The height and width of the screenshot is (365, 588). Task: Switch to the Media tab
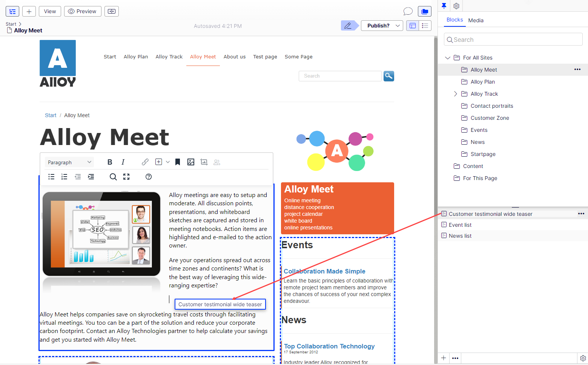click(475, 20)
